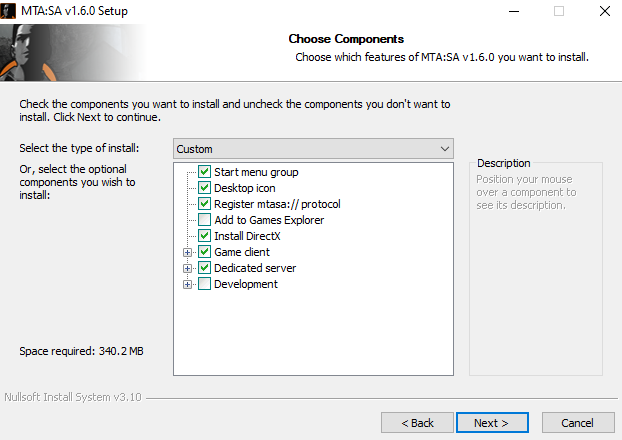The width and height of the screenshot is (622, 440).
Task: Enable the Development component checkbox
Action: (x=205, y=284)
